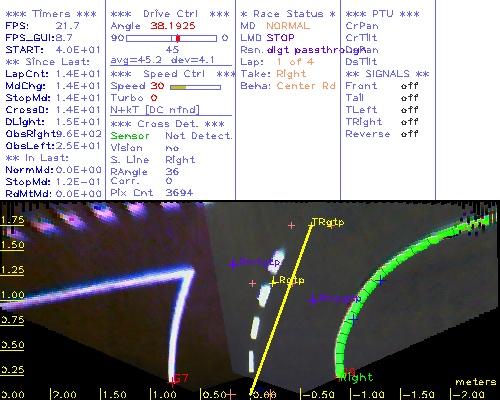Click the Race Status panel header

coord(288,14)
